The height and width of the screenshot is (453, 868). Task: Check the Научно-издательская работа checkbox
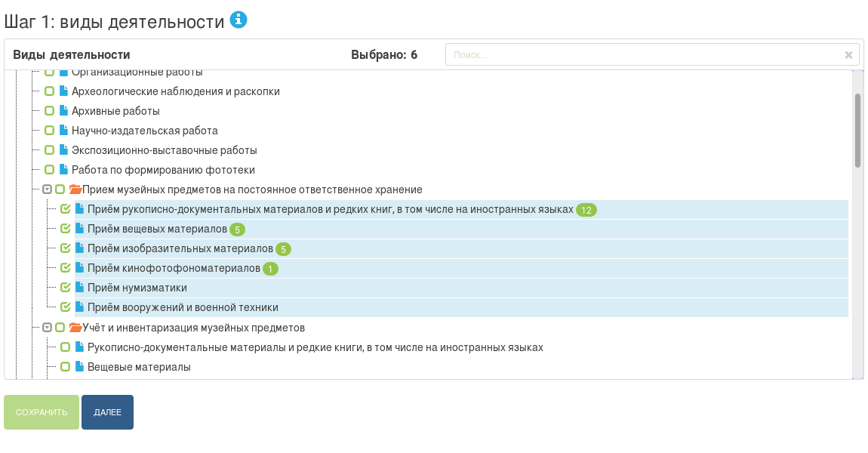pyautogui.click(x=49, y=131)
